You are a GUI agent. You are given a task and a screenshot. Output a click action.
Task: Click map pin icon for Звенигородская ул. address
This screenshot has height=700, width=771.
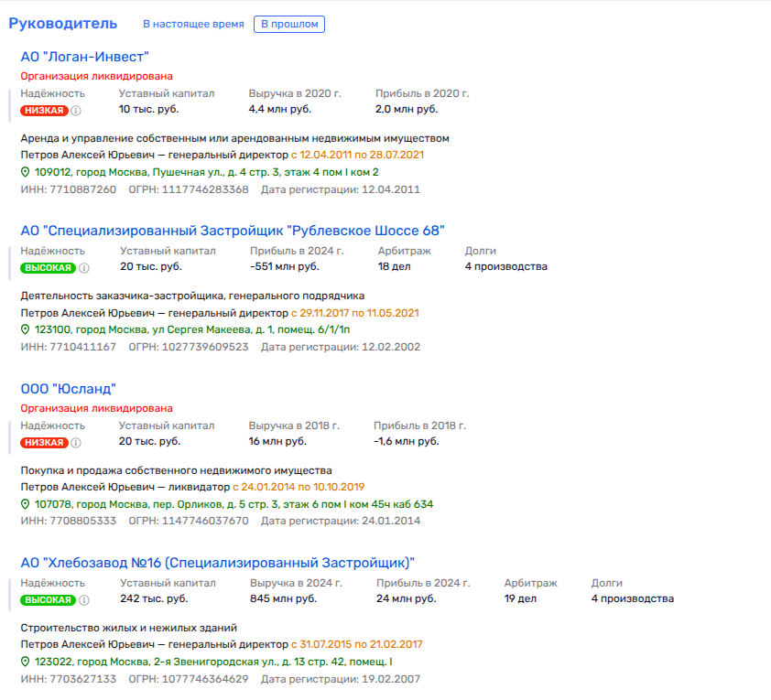point(26,662)
